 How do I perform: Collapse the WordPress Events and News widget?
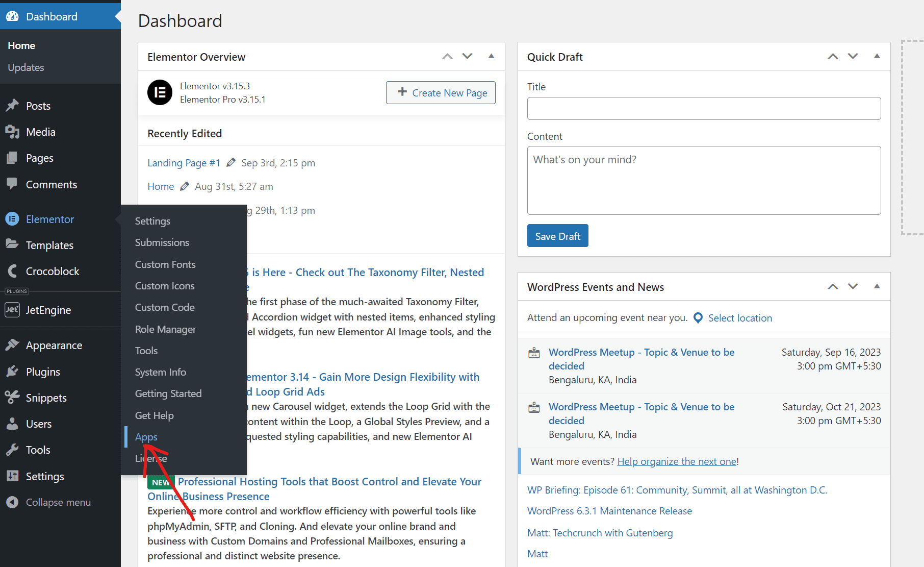click(x=877, y=286)
